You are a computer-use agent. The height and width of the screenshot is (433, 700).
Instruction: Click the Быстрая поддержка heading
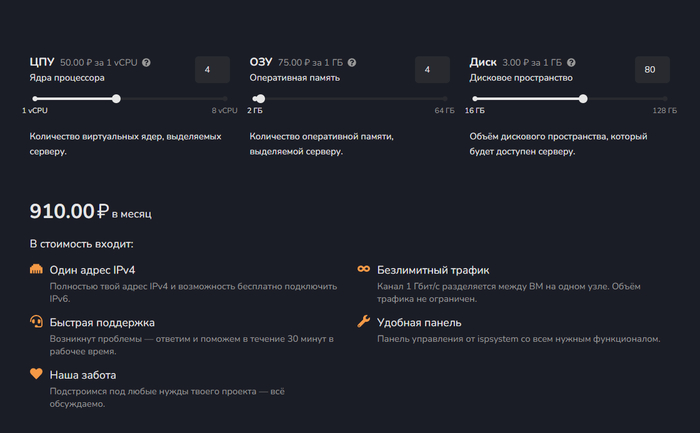click(x=102, y=322)
